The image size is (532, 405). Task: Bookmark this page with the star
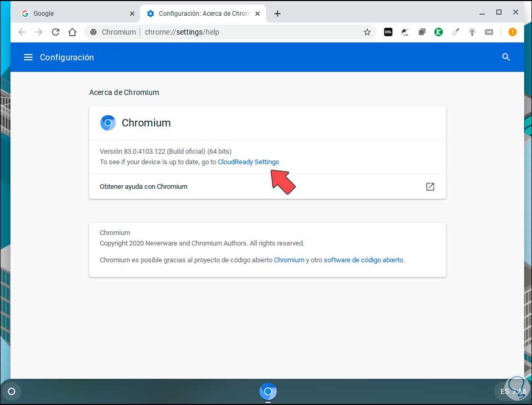point(367,32)
